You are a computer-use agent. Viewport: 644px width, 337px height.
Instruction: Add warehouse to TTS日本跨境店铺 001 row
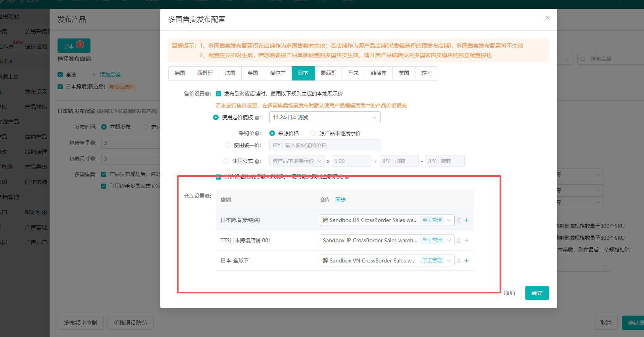467,240
